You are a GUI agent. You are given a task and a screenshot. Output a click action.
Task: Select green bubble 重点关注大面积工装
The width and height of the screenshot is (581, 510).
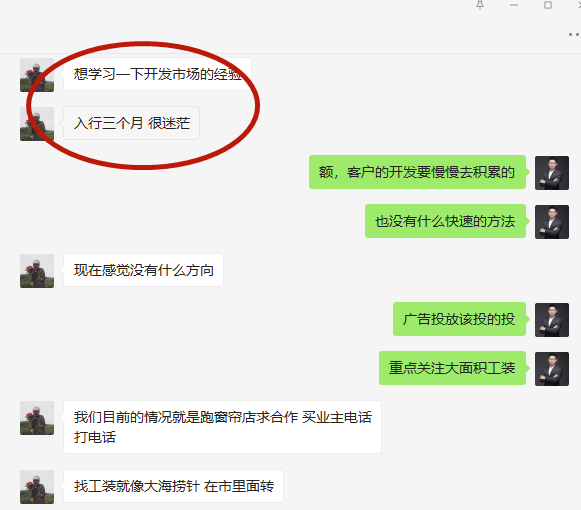tap(452, 368)
